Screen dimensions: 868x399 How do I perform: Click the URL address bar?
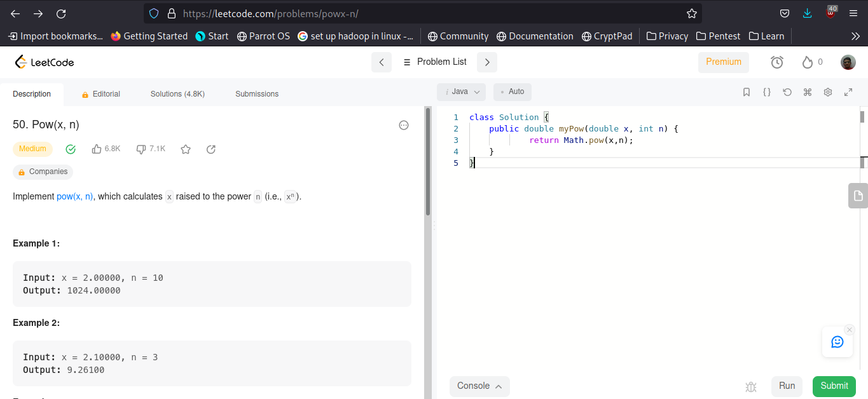[x=423, y=13]
